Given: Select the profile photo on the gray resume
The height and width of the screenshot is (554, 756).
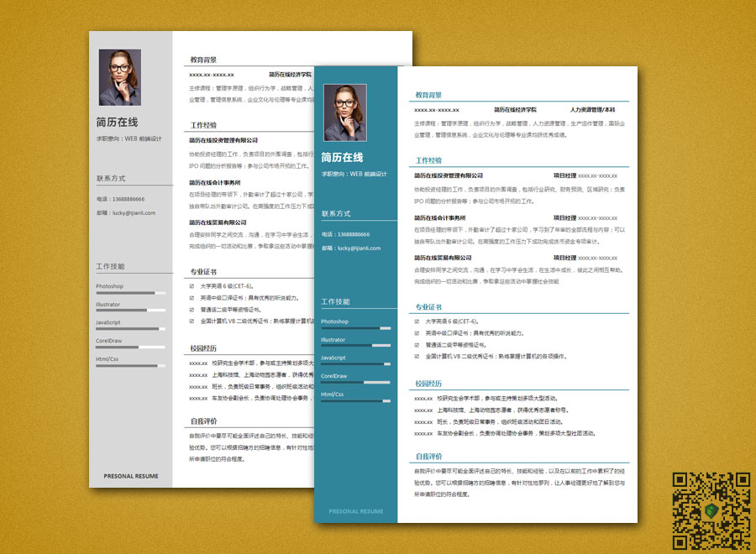Looking at the screenshot, I should click(x=119, y=77).
